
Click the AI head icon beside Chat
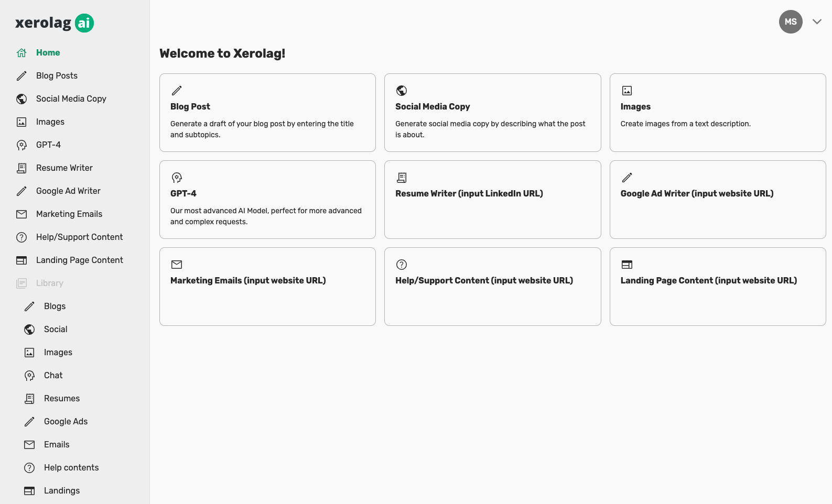29,376
